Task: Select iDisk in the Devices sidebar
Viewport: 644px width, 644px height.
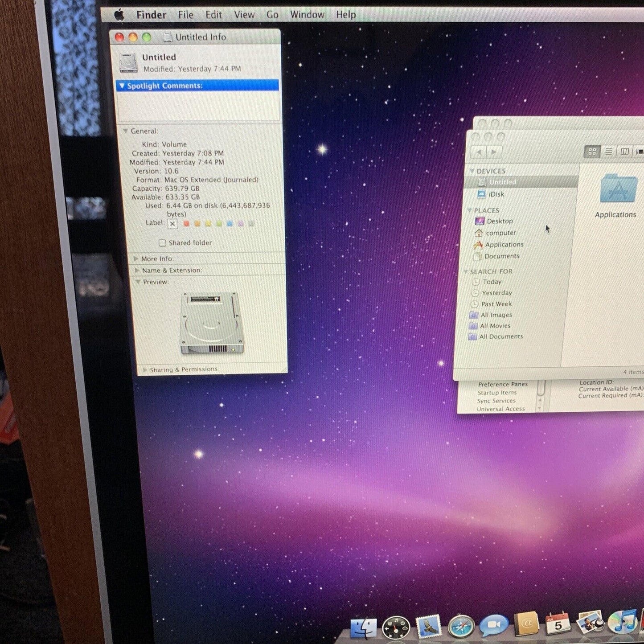Action: (x=497, y=194)
